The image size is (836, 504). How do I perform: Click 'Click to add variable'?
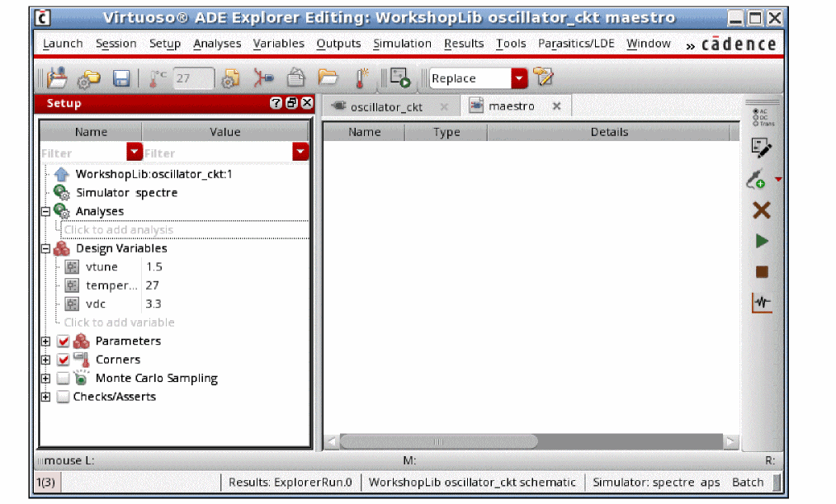tap(119, 323)
